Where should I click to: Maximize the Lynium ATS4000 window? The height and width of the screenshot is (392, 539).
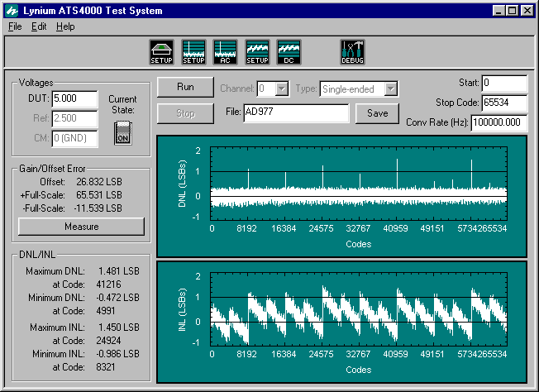pyautogui.click(x=513, y=11)
